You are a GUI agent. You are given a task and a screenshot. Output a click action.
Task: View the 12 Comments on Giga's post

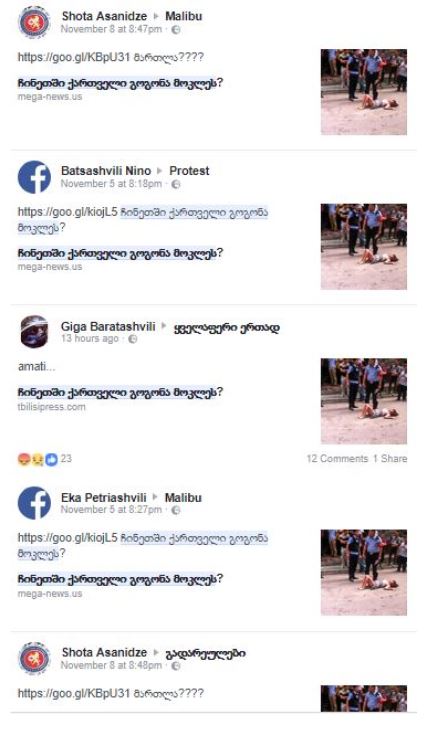point(337,459)
